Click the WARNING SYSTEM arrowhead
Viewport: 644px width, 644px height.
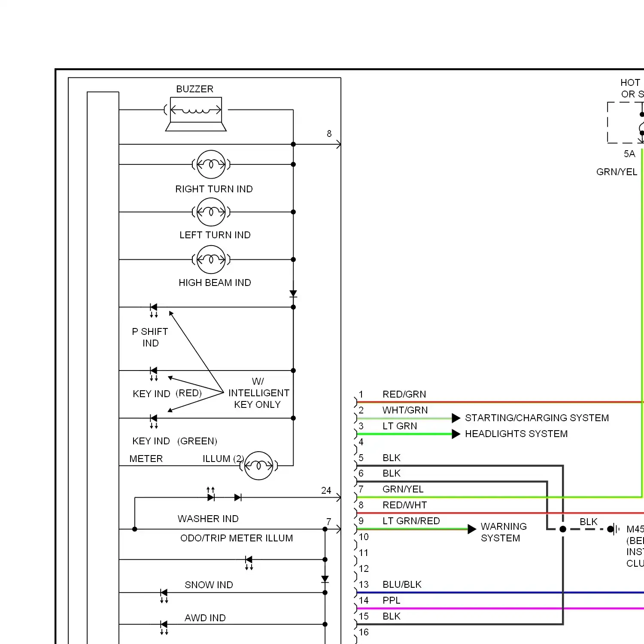(472, 529)
